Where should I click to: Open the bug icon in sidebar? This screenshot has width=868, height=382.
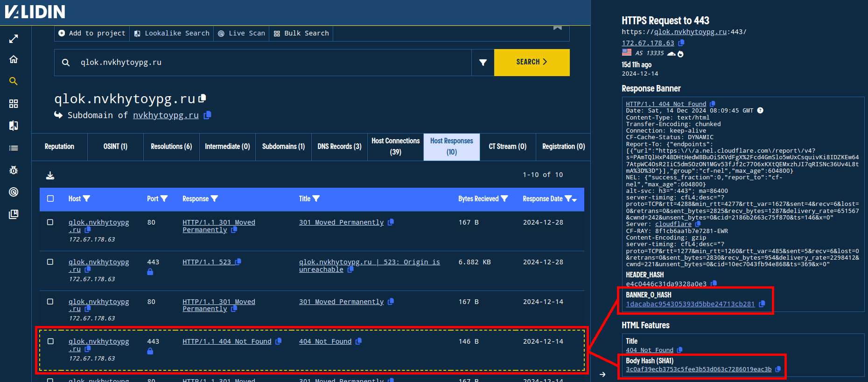coord(14,170)
